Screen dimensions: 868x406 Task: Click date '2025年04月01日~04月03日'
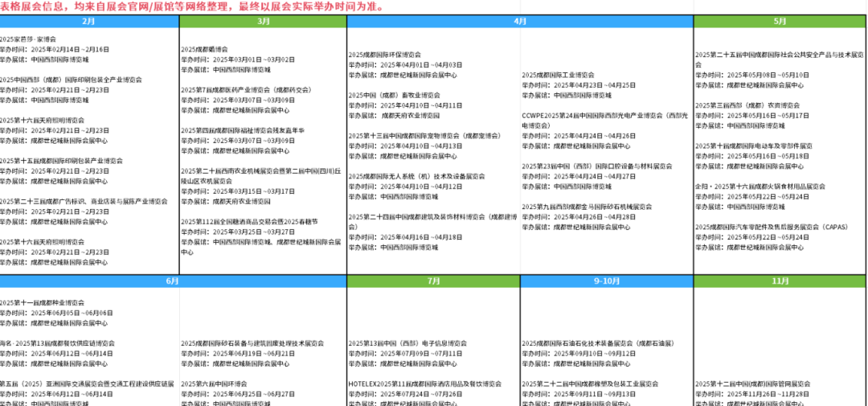(x=420, y=65)
